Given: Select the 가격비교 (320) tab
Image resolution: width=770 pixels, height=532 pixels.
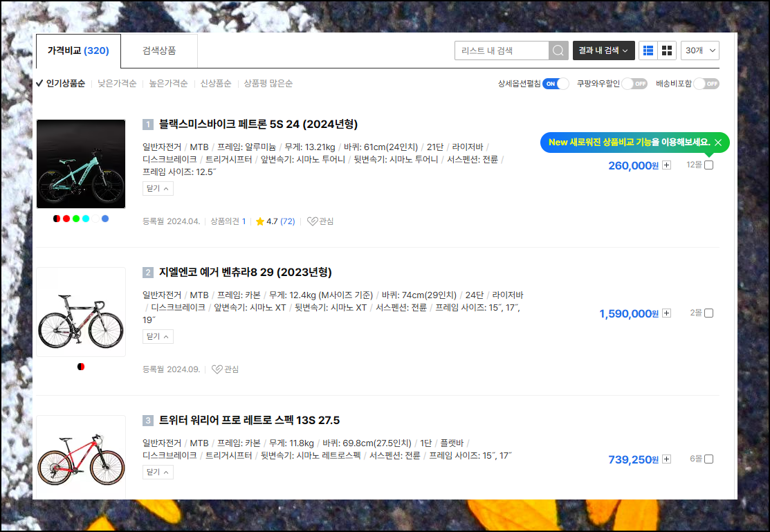Looking at the screenshot, I should (78, 51).
